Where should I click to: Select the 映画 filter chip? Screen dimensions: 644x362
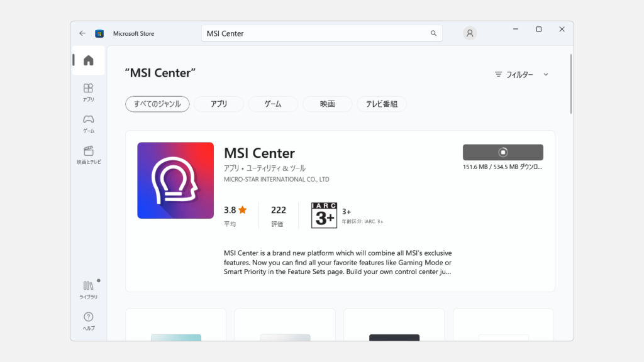[327, 104]
